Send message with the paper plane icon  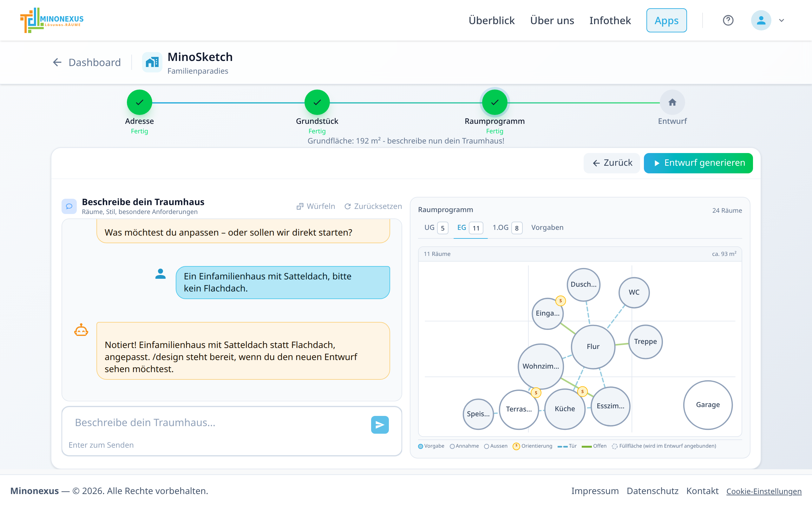tap(380, 425)
